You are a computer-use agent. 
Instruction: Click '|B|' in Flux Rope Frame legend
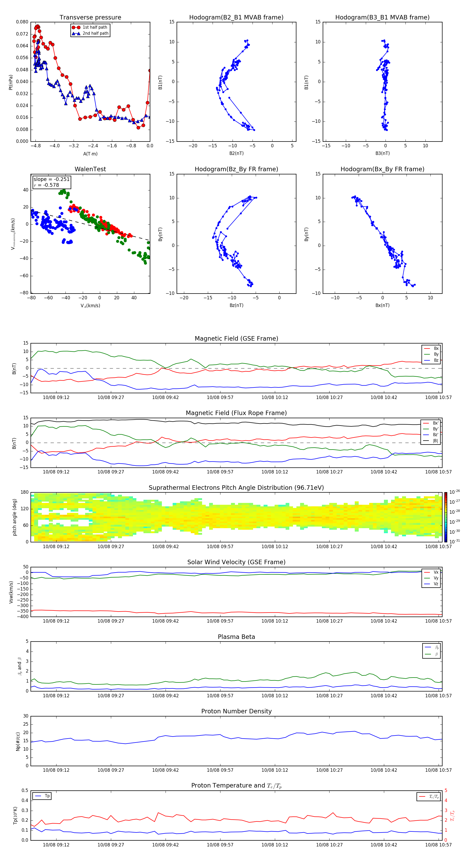tap(431, 441)
